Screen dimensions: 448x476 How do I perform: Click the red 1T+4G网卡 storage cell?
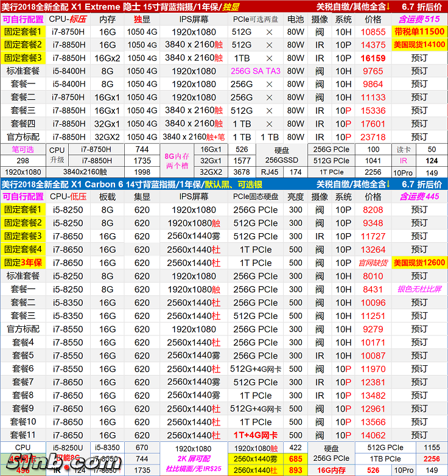(x=256, y=435)
